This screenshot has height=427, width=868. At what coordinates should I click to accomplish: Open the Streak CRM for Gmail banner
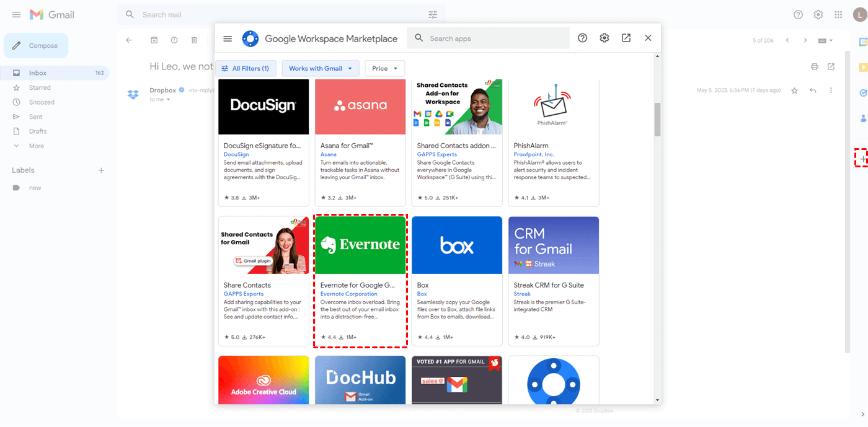554,245
